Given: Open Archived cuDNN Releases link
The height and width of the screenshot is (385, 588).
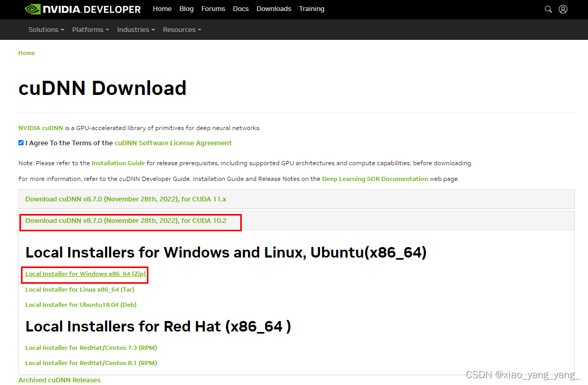Looking at the screenshot, I should pyautogui.click(x=59, y=380).
